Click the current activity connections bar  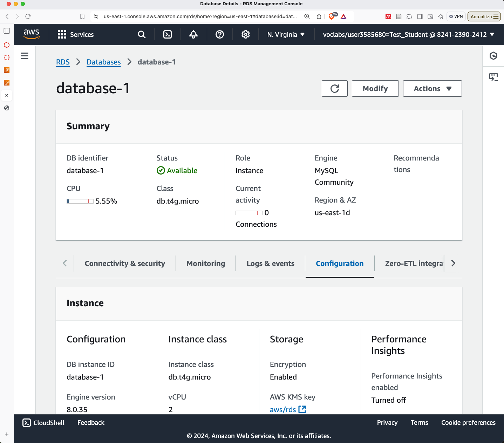point(249,213)
